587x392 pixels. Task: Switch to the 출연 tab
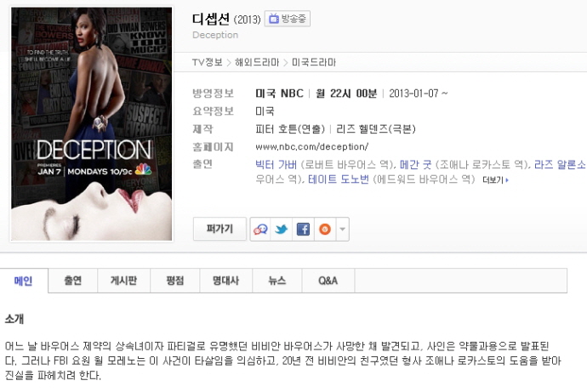[72, 281]
